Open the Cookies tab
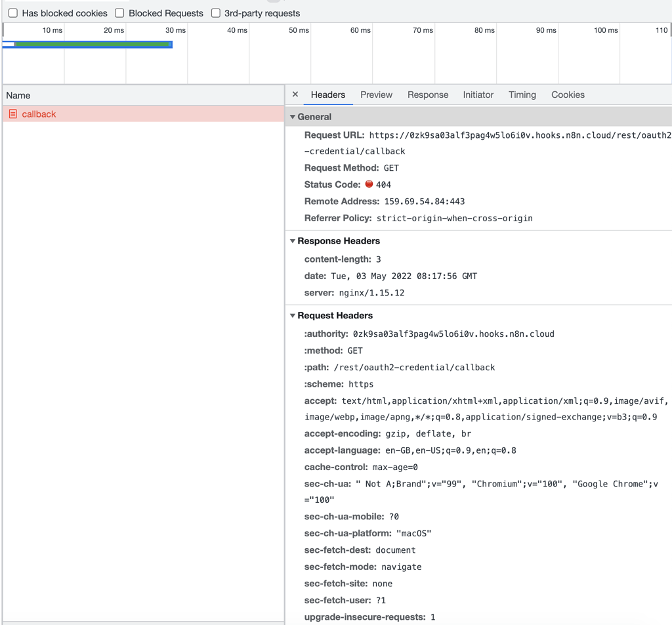 pos(568,95)
